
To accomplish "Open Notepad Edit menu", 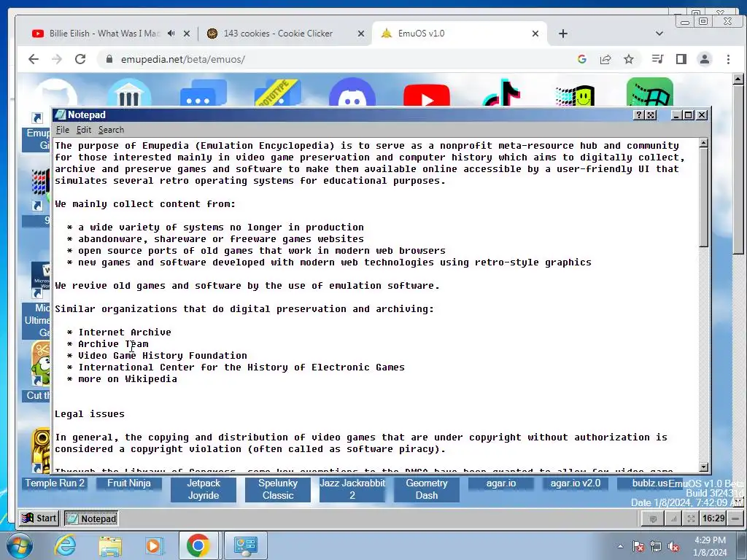I will [x=84, y=130].
